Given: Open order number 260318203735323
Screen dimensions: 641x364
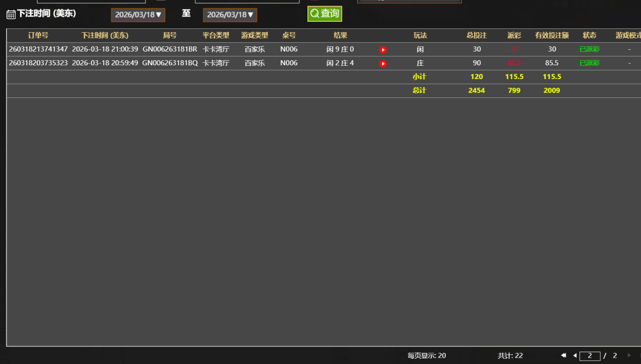Looking at the screenshot, I should click(38, 63).
